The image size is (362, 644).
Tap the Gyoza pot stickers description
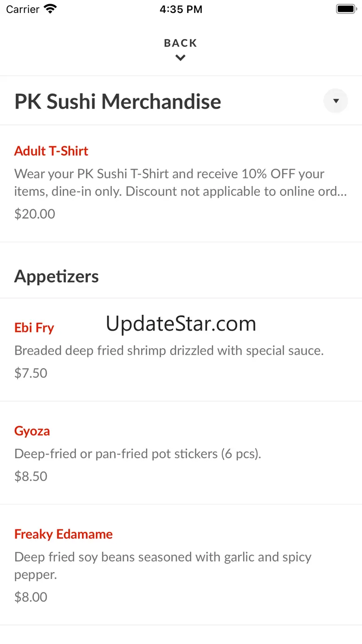pos(138,454)
